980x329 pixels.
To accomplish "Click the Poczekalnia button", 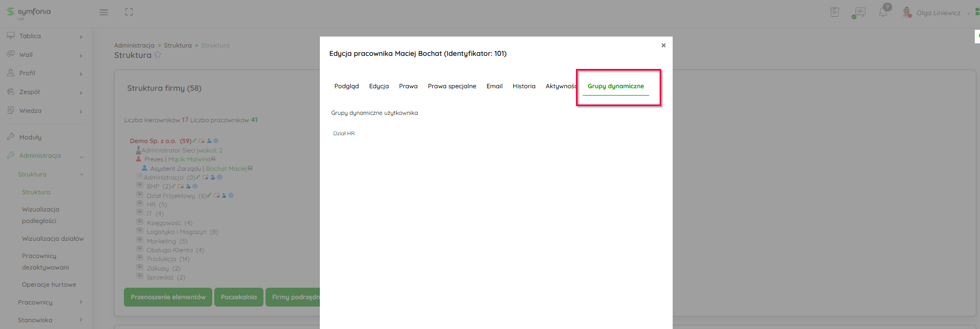I will click(x=238, y=297).
